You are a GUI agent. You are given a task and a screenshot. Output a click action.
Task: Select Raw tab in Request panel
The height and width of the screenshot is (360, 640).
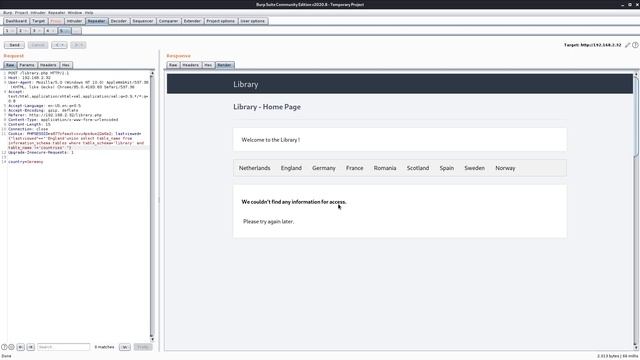(x=10, y=65)
